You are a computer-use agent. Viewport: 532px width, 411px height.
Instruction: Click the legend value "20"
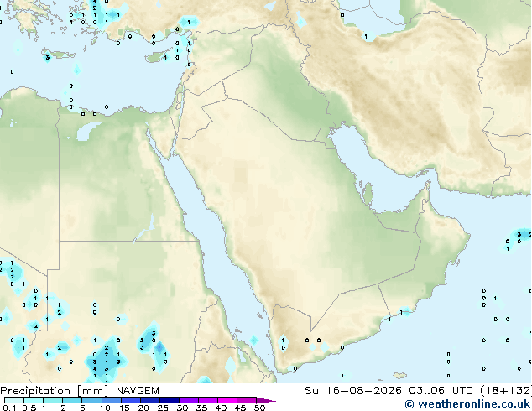click(143, 408)
